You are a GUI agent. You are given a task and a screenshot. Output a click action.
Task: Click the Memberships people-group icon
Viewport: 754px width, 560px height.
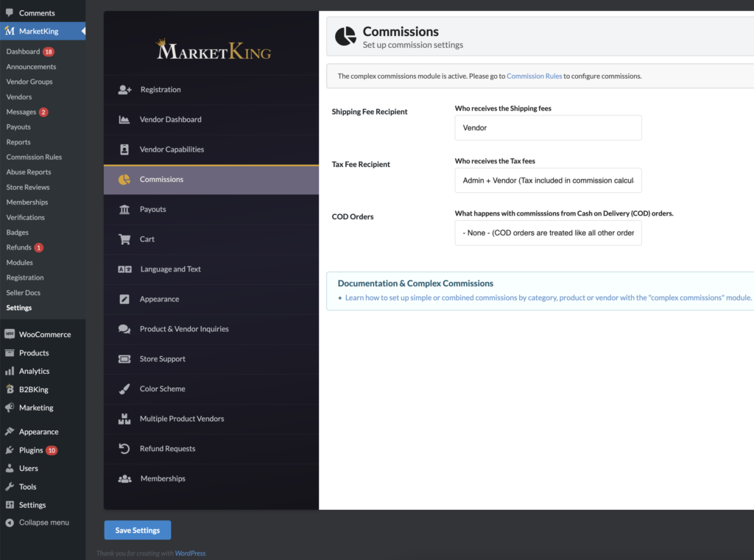pyautogui.click(x=124, y=479)
